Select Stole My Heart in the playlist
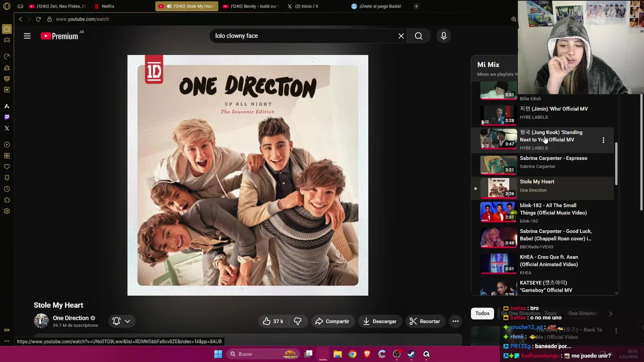This screenshot has width=644, height=362. (x=542, y=188)
